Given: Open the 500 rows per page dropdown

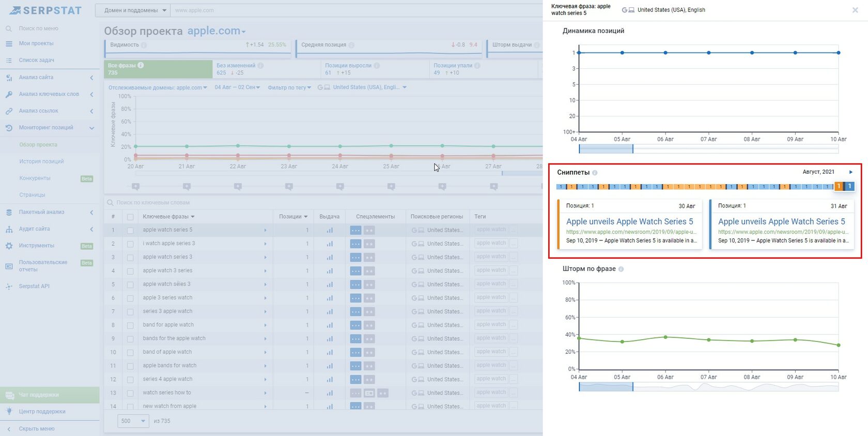Looking at the screenshot, I should [133, 421].
